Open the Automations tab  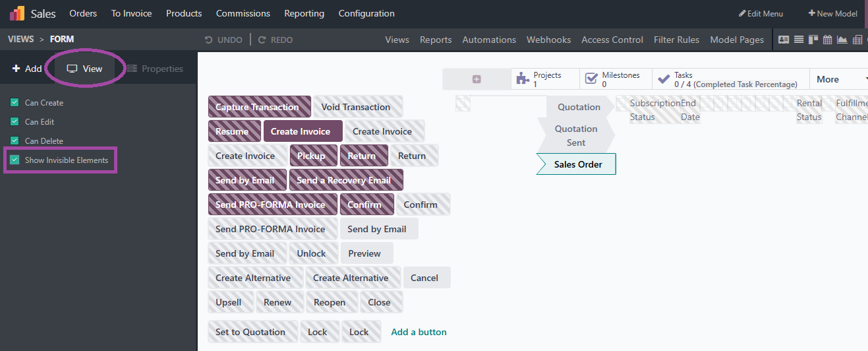click(x=489, y=40)
